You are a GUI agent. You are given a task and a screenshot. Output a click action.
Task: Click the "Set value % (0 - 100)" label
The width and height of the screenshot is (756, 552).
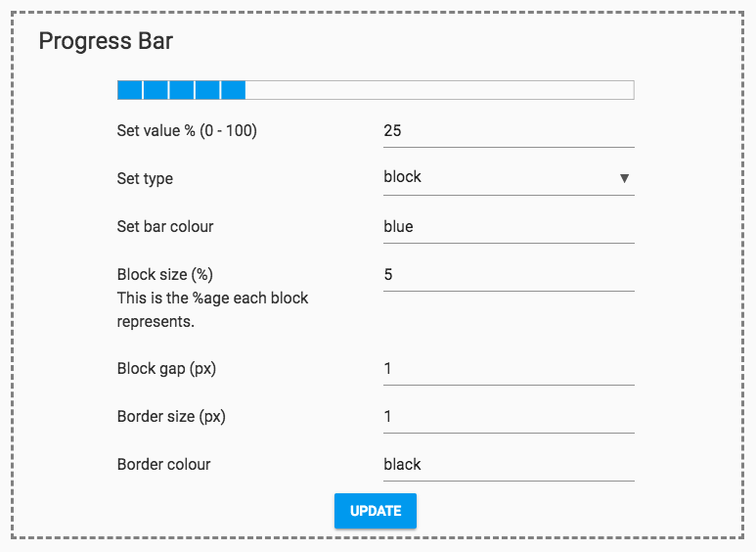[187, 131]
